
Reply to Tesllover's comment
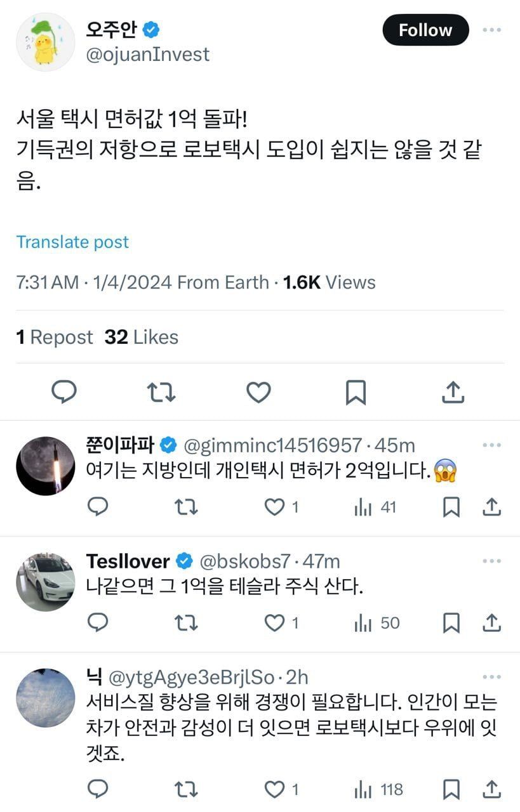[x=97, y=623]
